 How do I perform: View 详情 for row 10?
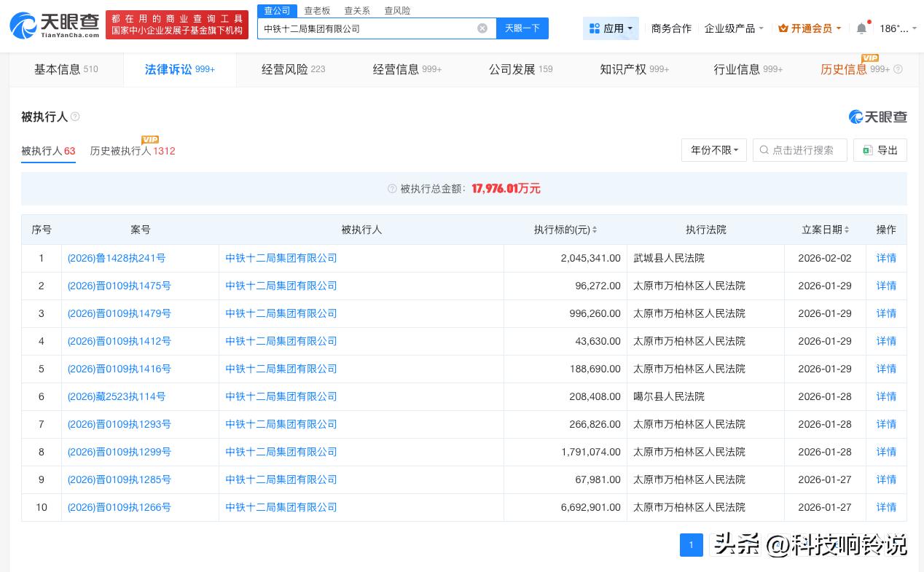click(x=886, y=508)
